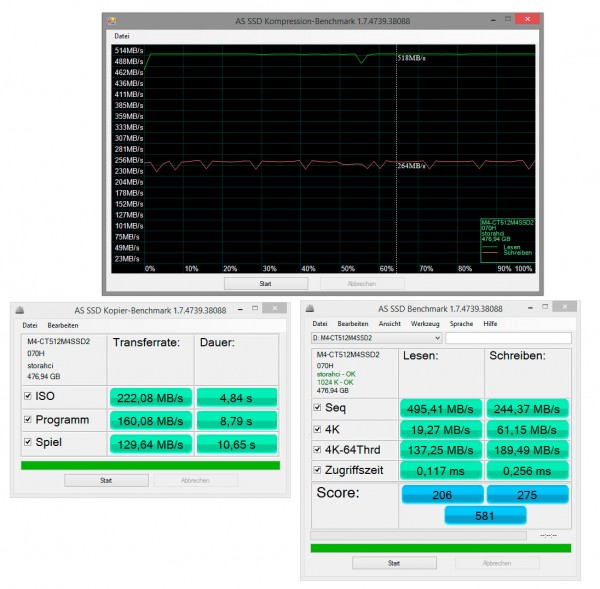Click the write score 275
The width and height of the screenshot is (600, 589).
coord(527,494)
